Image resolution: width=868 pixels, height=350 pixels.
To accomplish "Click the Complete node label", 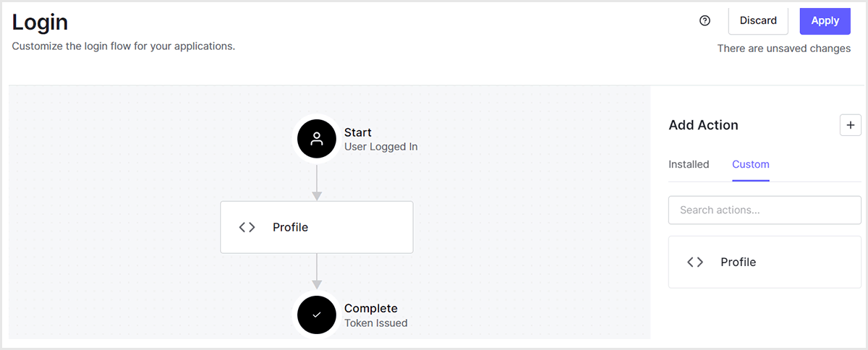I will [371, 308].
